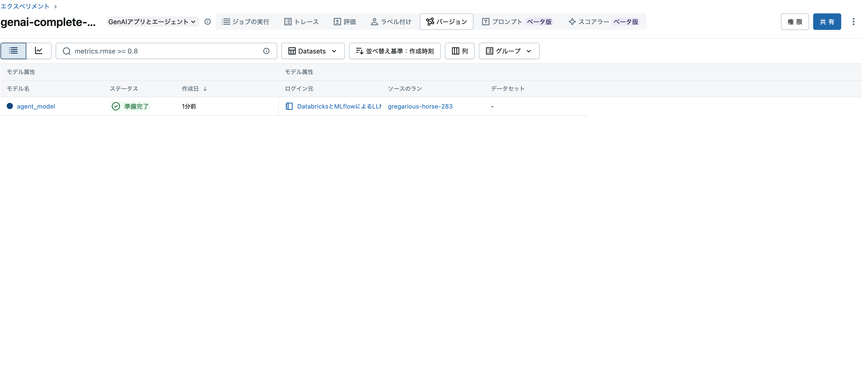
Task: Click the blue status dot next to agent_model
Action: coord(10,106)
